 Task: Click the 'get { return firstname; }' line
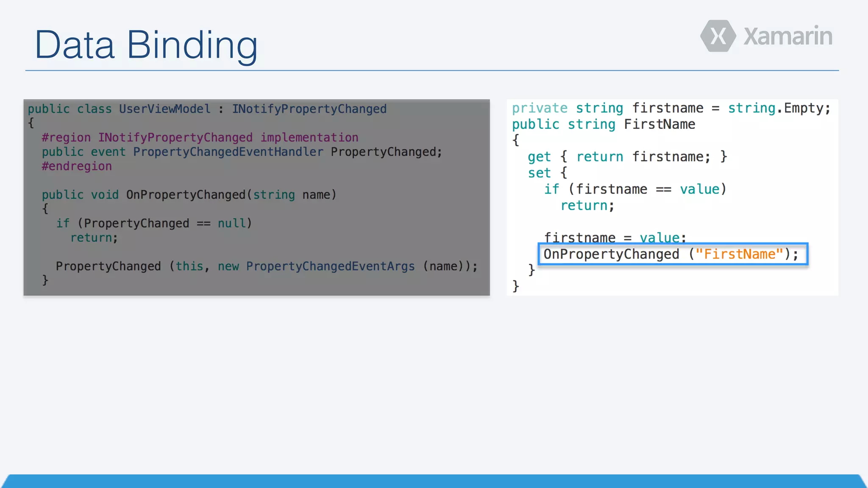click(628, 157)
